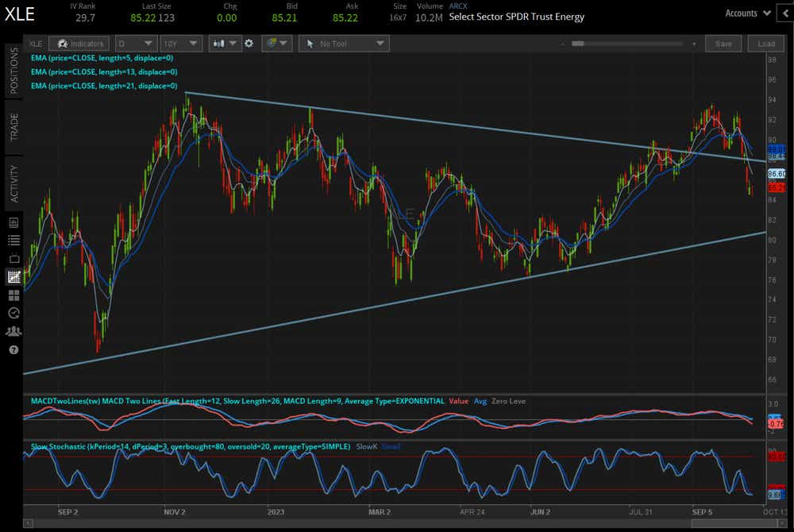Expand the Accounts dropdown
This screenshot has height=532, width=794.
tap(747, 13)
